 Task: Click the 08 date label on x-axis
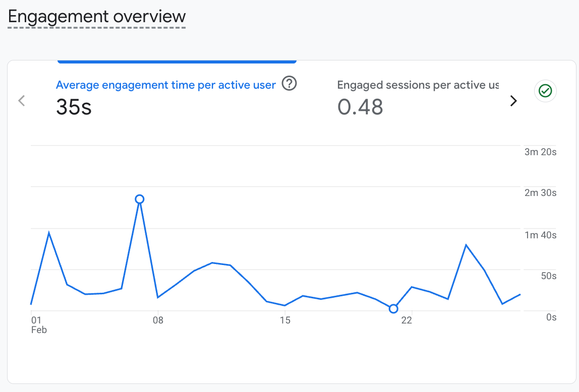click(x=158, y=320)
